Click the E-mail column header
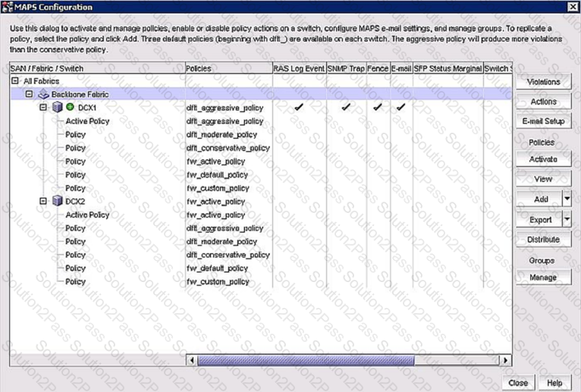The height and width of the screenshot is (392, 581). (x=401, y=68)
